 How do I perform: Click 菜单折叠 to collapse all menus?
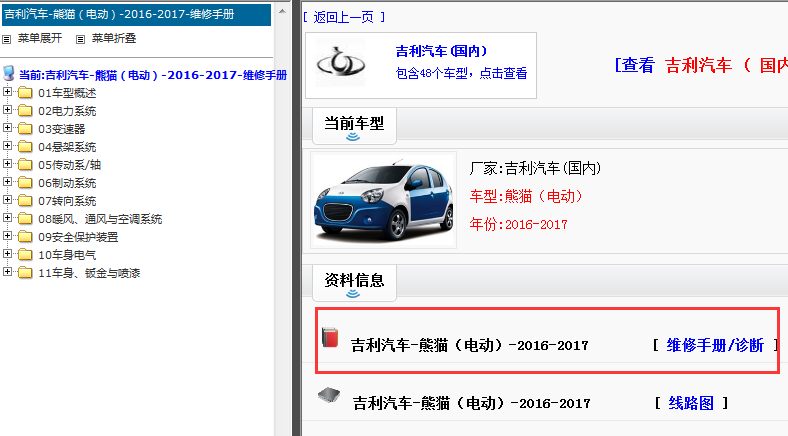pos(114,39)
